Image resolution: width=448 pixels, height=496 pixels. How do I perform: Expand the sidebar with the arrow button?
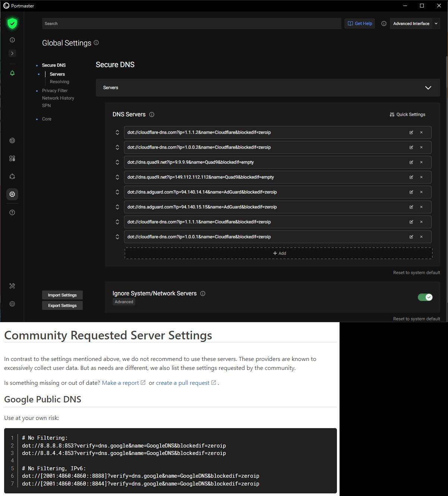12,53
